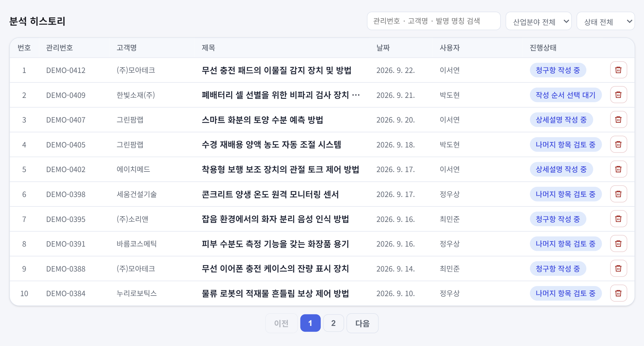Image resolution: width=644 pixels, height=346 pixels.
Task: Select page 1 button
Action: click(310, 323)
